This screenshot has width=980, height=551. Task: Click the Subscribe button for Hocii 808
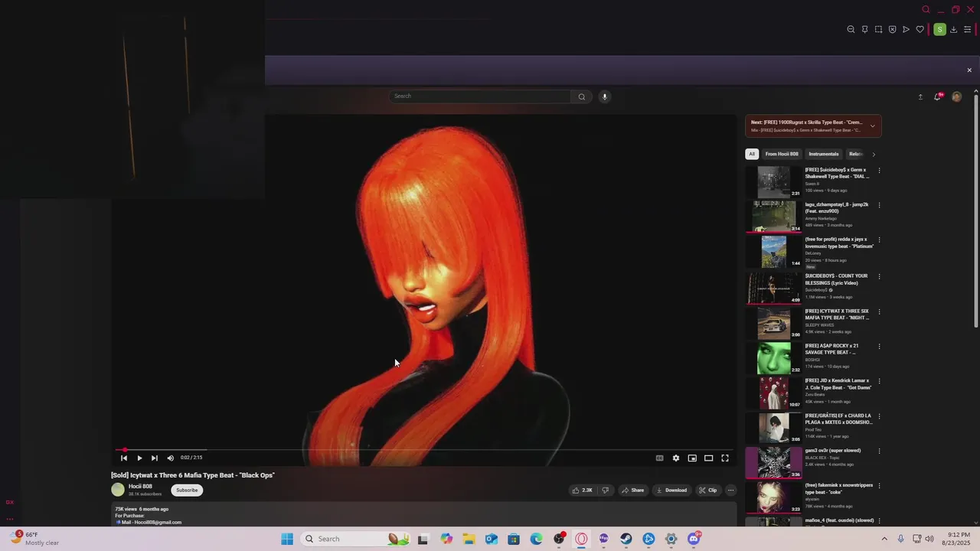click(187, 490)
